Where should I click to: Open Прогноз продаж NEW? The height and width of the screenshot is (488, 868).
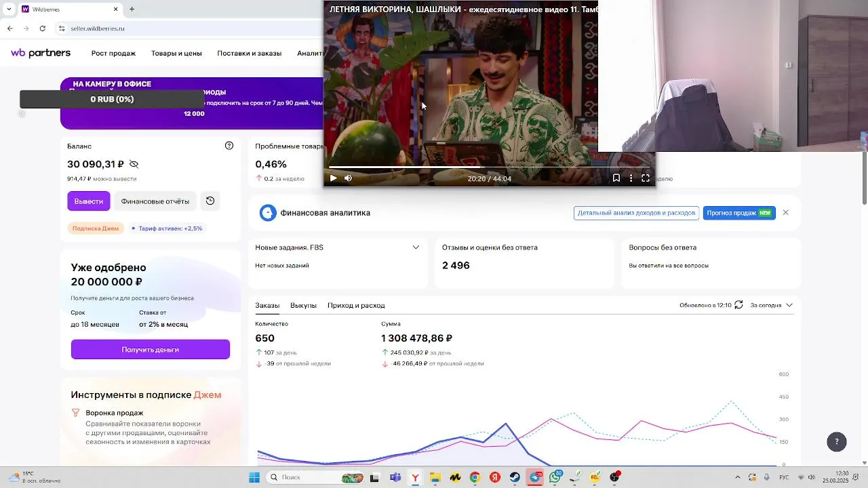click(x=739, y=213)
